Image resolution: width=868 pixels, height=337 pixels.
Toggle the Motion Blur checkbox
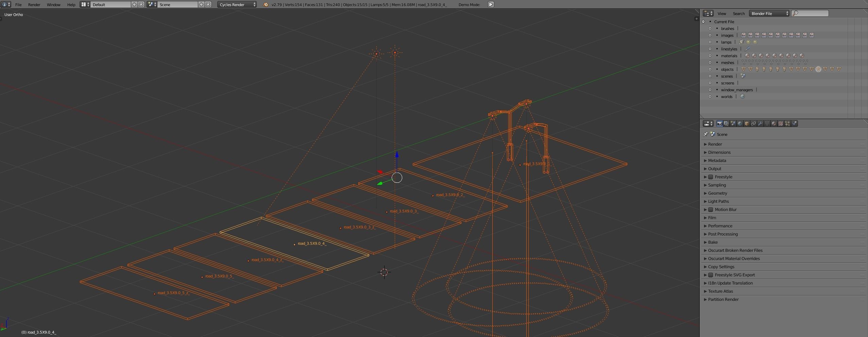click(711, 209)
